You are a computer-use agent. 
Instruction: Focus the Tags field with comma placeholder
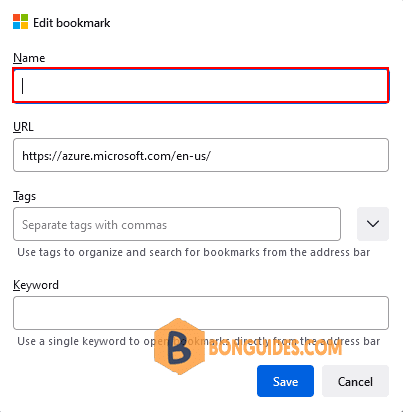pyautogui.click(x=177, y=224)
